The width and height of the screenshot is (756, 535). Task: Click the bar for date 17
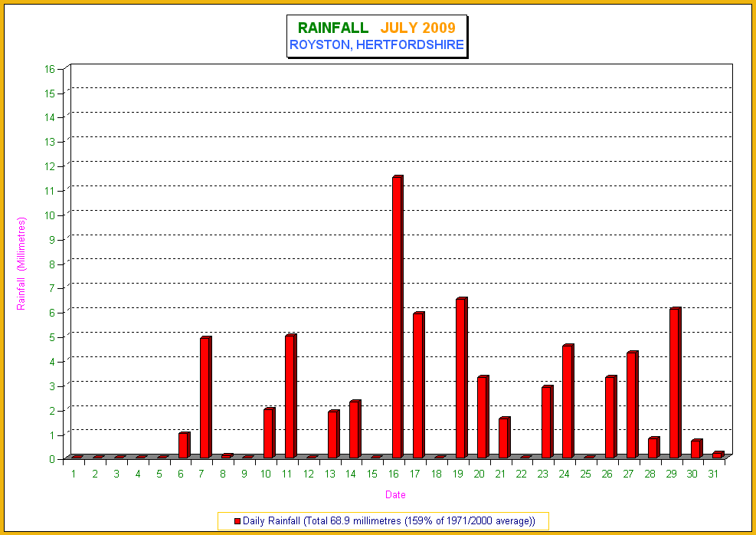coord(419,385)
